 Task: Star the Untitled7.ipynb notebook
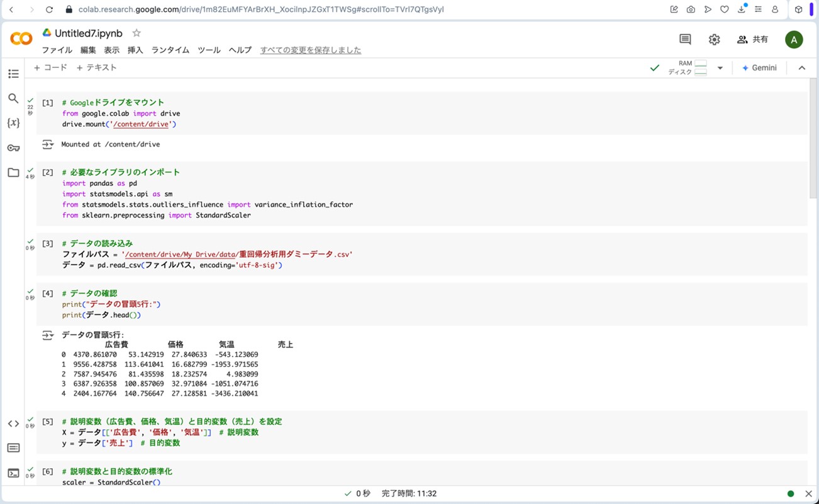(x=136, y=33)
